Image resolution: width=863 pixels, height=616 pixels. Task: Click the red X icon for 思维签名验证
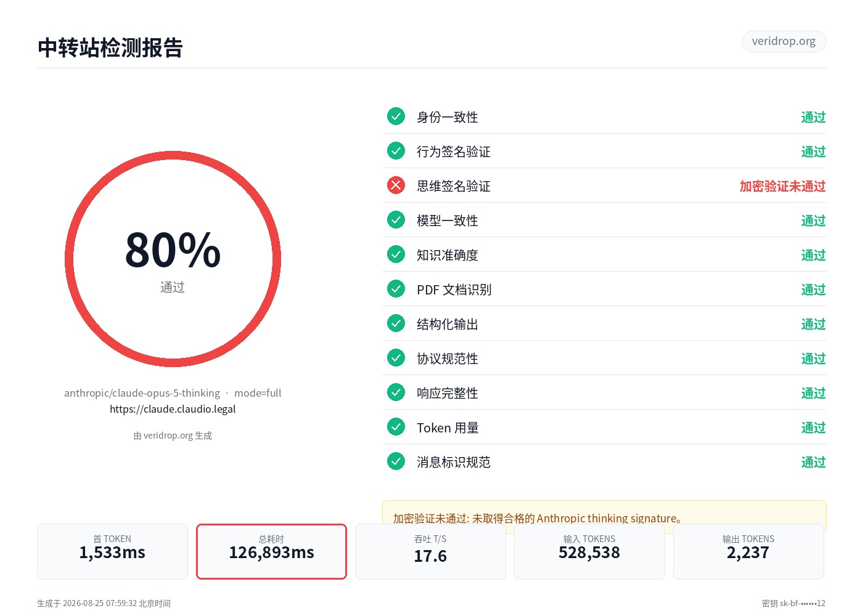tap(396, 185)
